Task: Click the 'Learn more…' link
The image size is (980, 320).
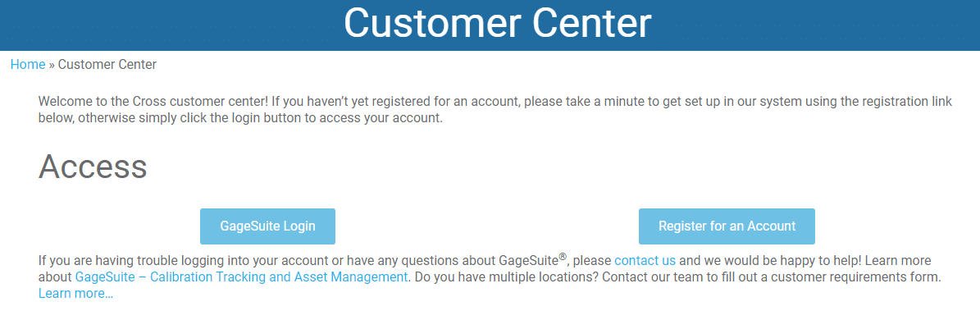Action: point(75,293)
